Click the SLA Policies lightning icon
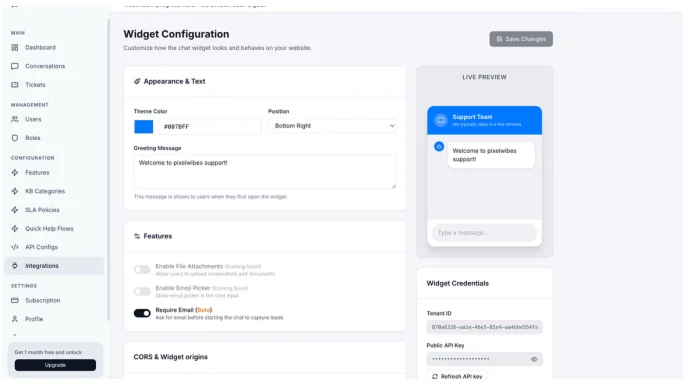 click(x=15, y=210)
